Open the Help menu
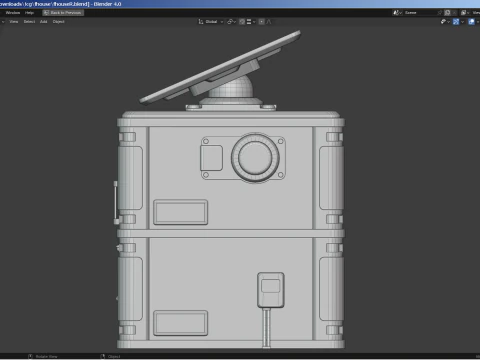This screenshot has height=360, width=480. click(x=29, y=13)
